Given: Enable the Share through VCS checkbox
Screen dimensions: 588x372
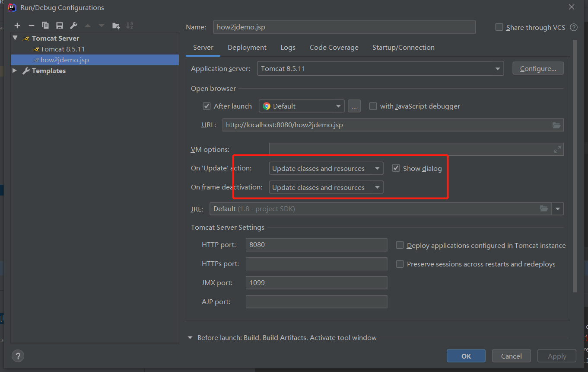Looking at the screenshot, I should (499, 27).
